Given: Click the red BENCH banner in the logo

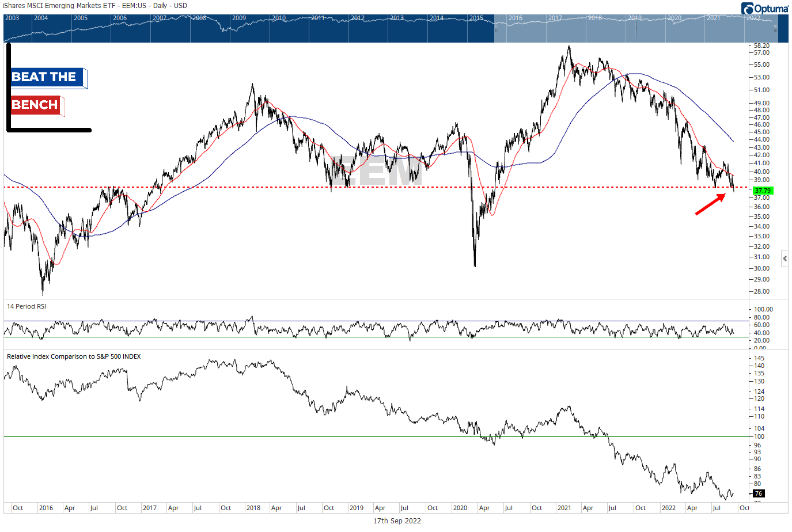Looking at the screenshot, I should (37, 105).
